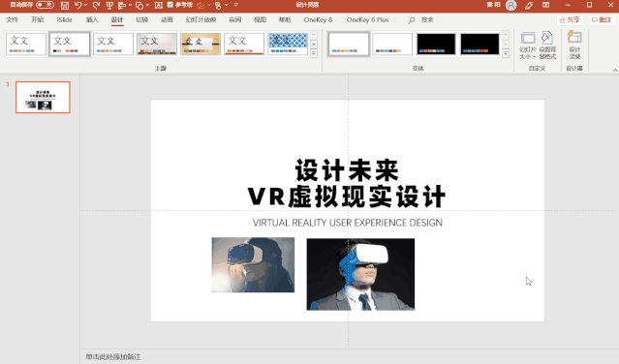
Task: Select the second black variant
Action: click(480, 45)
